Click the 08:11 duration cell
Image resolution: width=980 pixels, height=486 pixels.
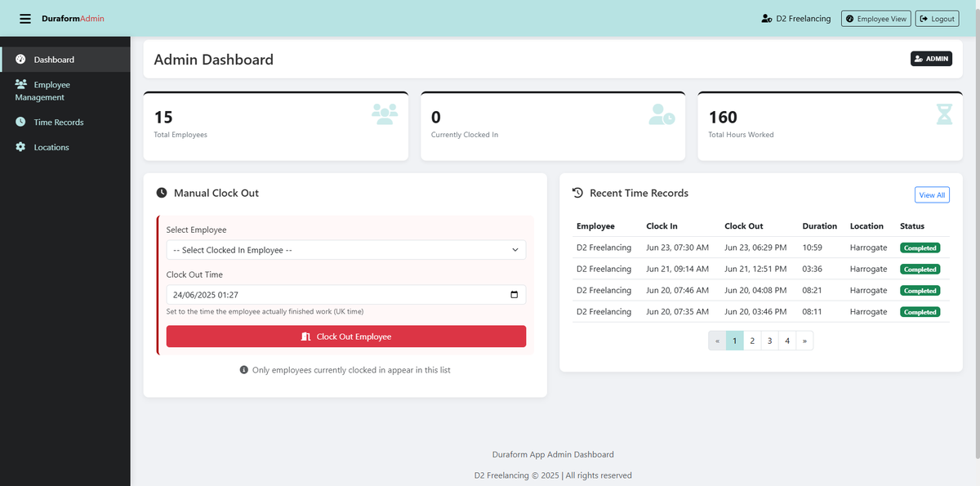(812, 311)
